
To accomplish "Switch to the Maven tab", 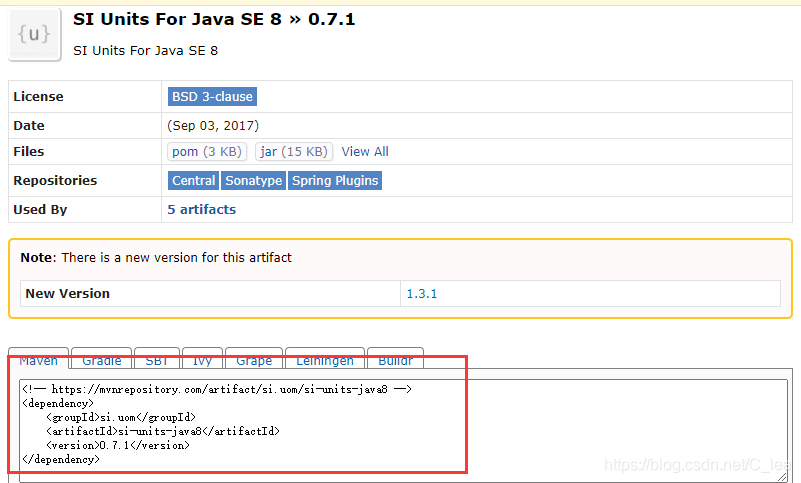I will point(38,359).
